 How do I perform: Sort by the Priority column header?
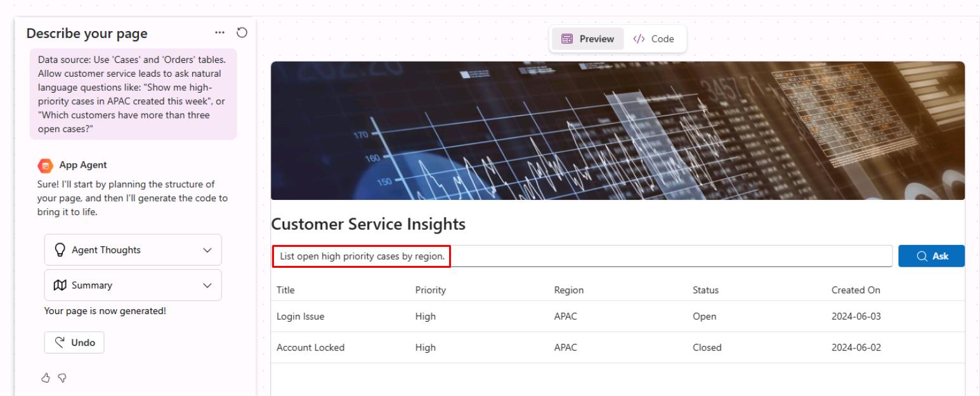click(x=430, y=290)
